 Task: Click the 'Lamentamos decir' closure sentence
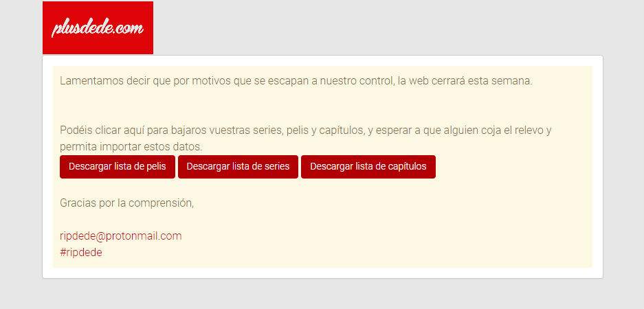coord(296,81)
